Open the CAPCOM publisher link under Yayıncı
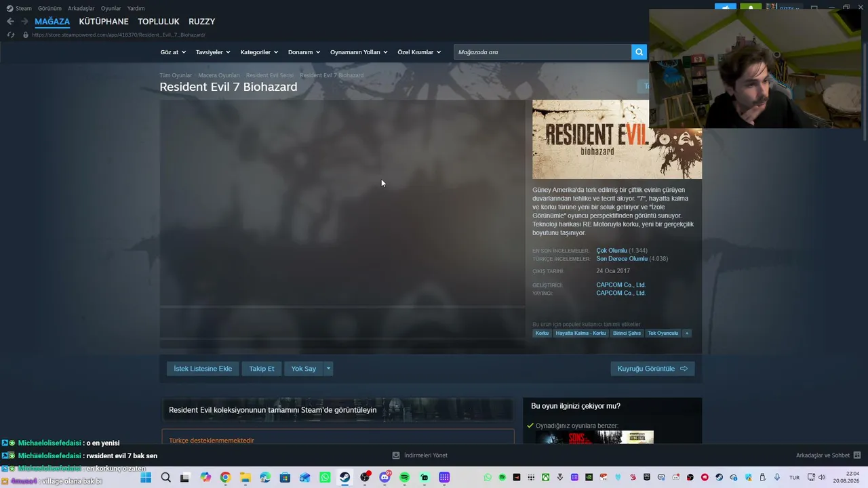The image size is (868, 488). (620, 293)
